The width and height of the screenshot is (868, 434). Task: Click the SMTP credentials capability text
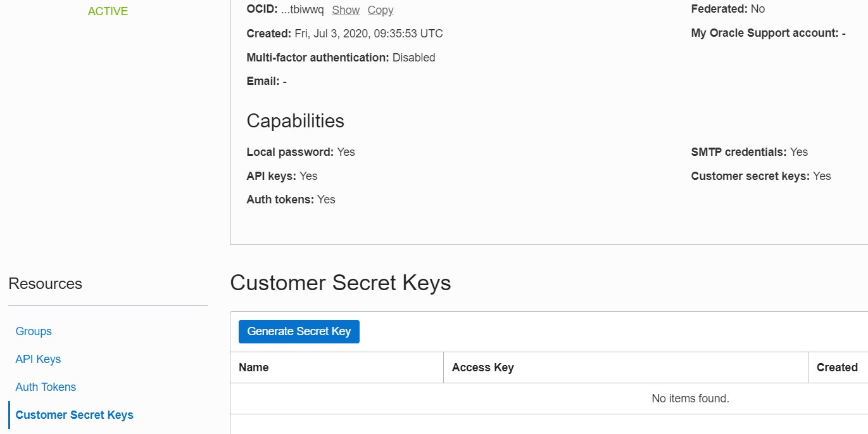click(x=749, y=152)
